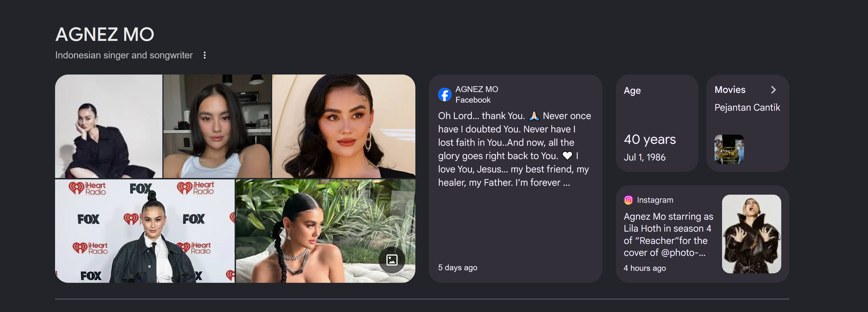Click the Jul 1, 1986 birth date

click(x=644, y=157)
